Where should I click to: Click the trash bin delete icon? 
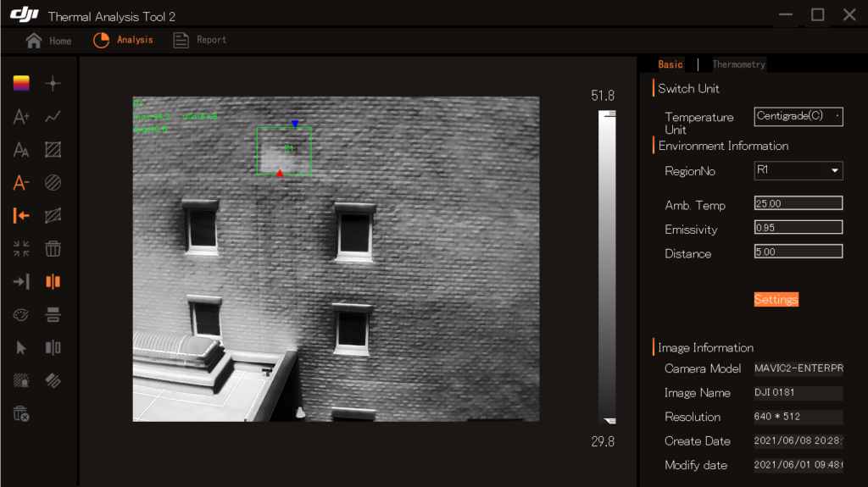click(53, 249)
